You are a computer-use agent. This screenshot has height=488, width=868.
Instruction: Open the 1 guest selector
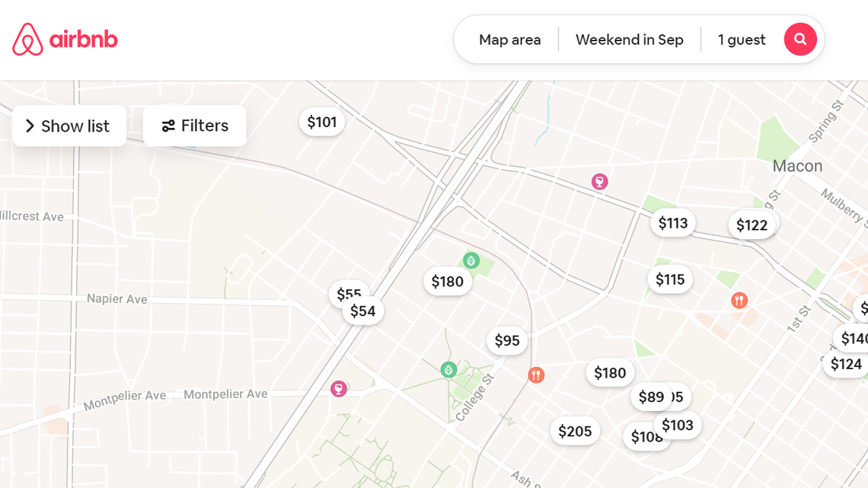coord(742,39)
